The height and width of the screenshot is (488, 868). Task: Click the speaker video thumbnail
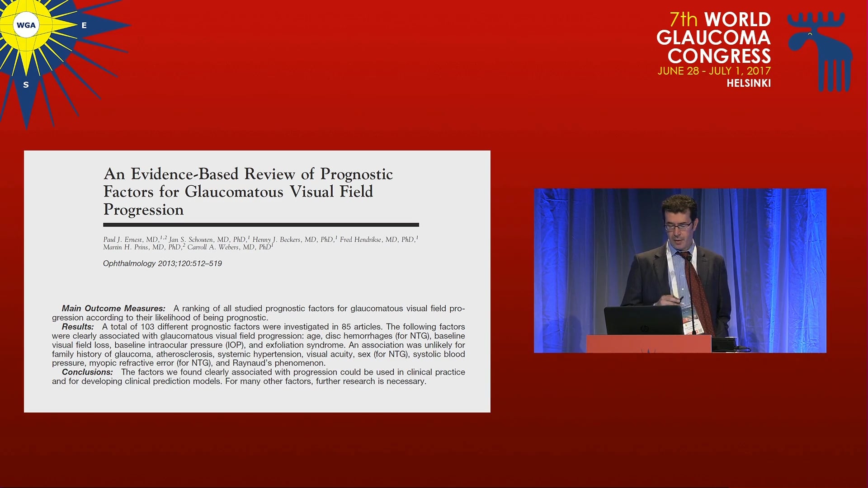coord(679,270)
